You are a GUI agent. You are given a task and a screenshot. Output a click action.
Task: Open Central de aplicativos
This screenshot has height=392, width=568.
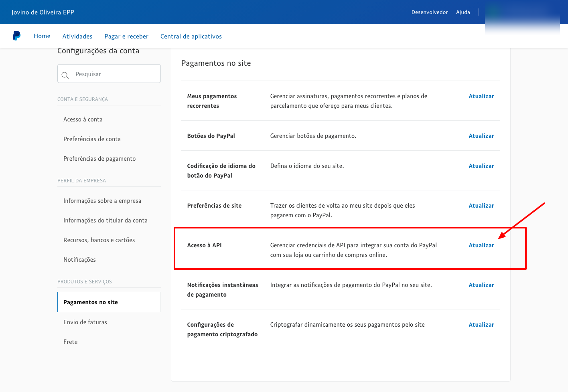pos(191,36)
